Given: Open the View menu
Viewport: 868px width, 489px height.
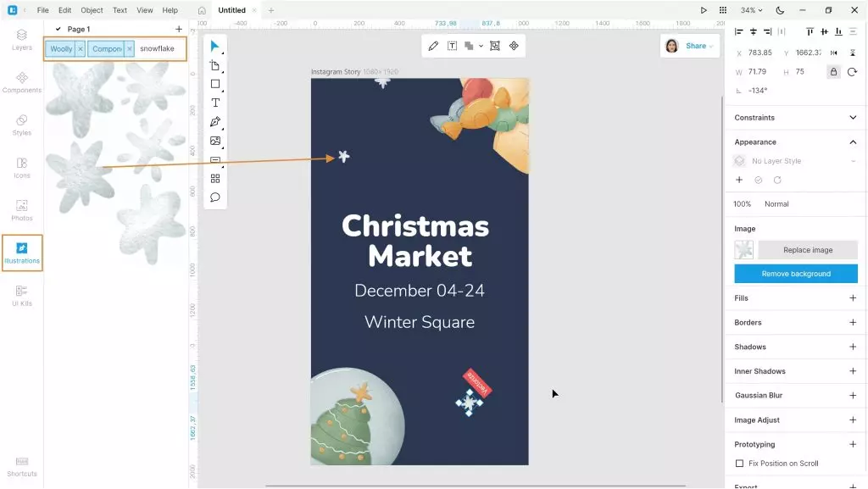Looking at the screenshot, I should pos(144,10).
